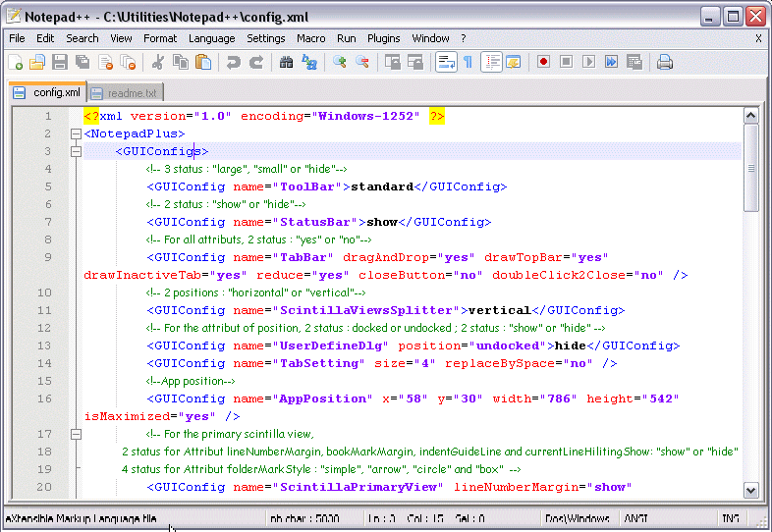Screen dimensions: 772x532
Task: Click "nb char : 5030" in status bar
Action: point(304,518)
